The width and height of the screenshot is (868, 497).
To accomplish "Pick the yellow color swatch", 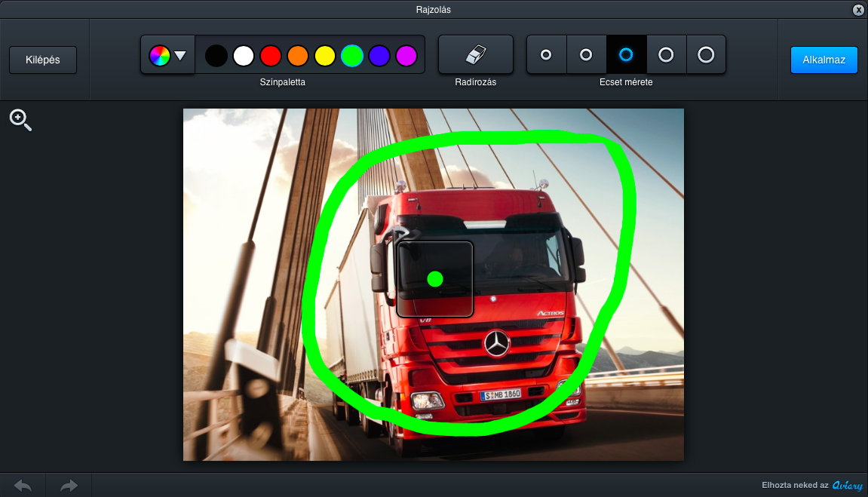I will click(325, 55).
